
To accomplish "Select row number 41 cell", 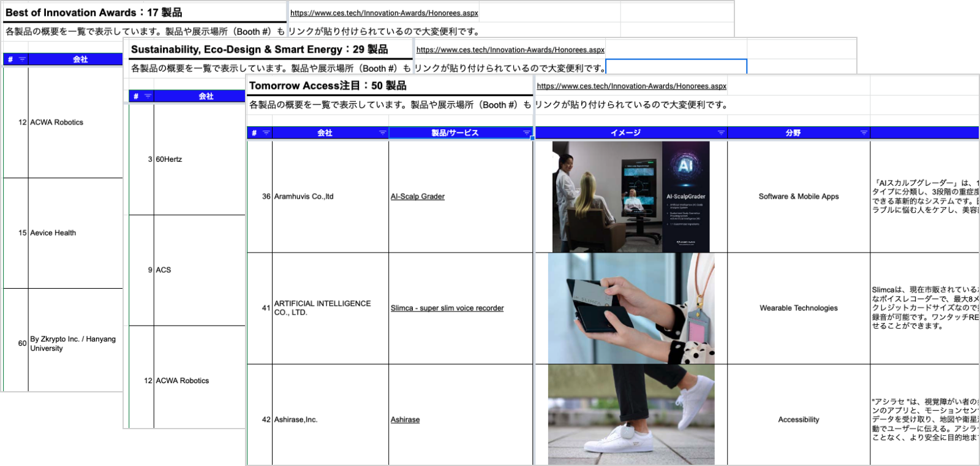I will tap(260, 308).
